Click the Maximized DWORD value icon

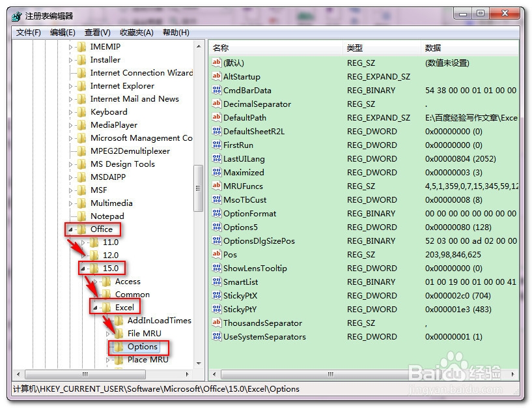point(216,172)
